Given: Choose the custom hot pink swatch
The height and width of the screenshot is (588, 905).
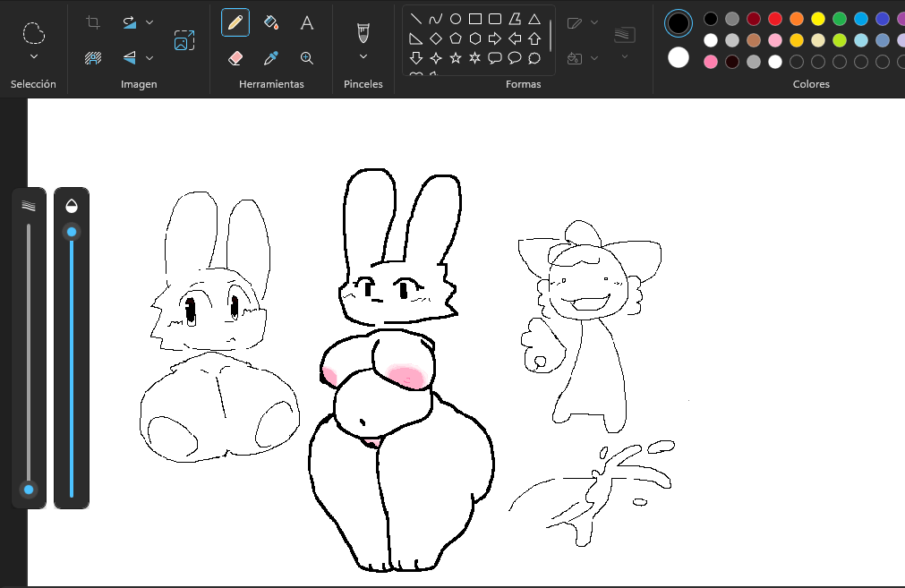Looking at the screenshot, I should tap(711, 62).
